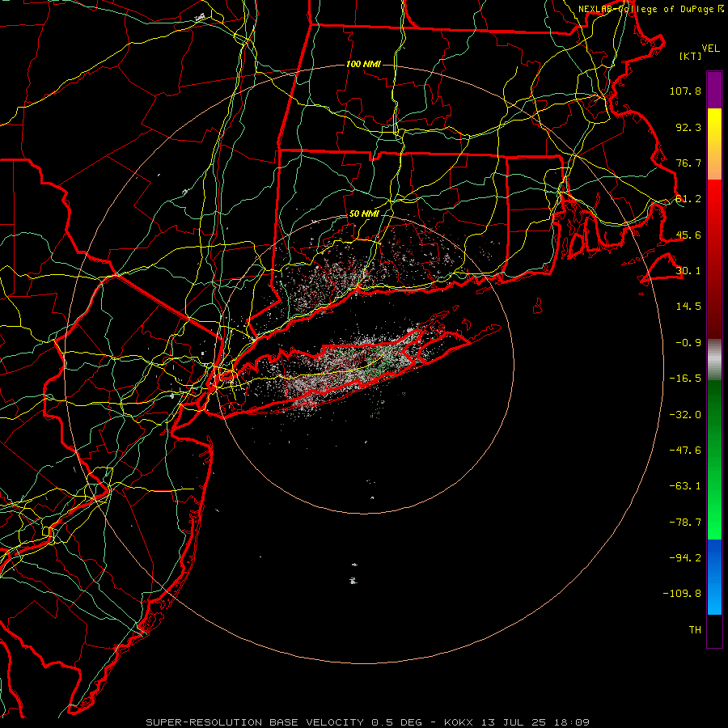
Task: Click the NEXLAB-College of DuPage credit text
Action: (x=650, y=9)
